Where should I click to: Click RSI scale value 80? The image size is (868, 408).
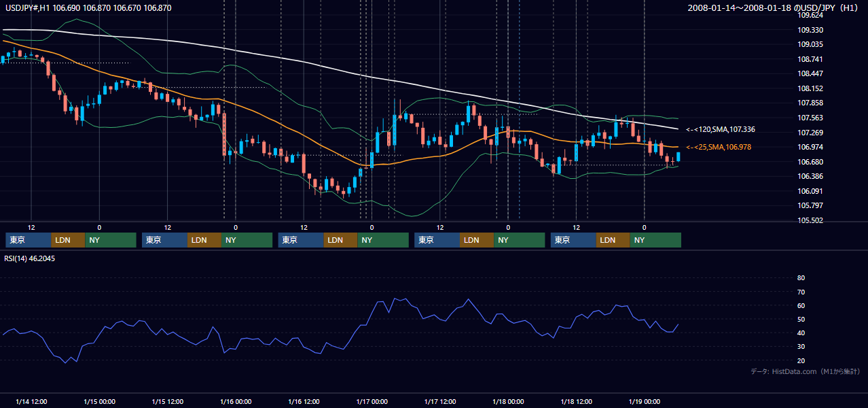[x=801, y=278]
